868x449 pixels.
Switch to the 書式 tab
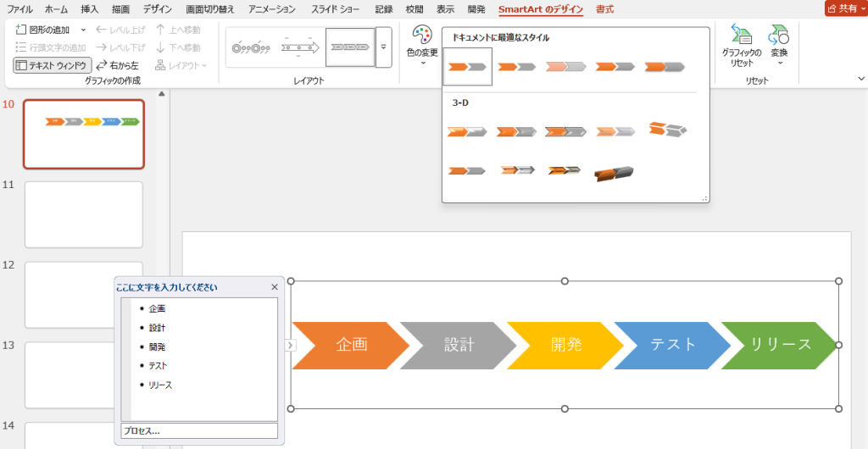[604, 9]
